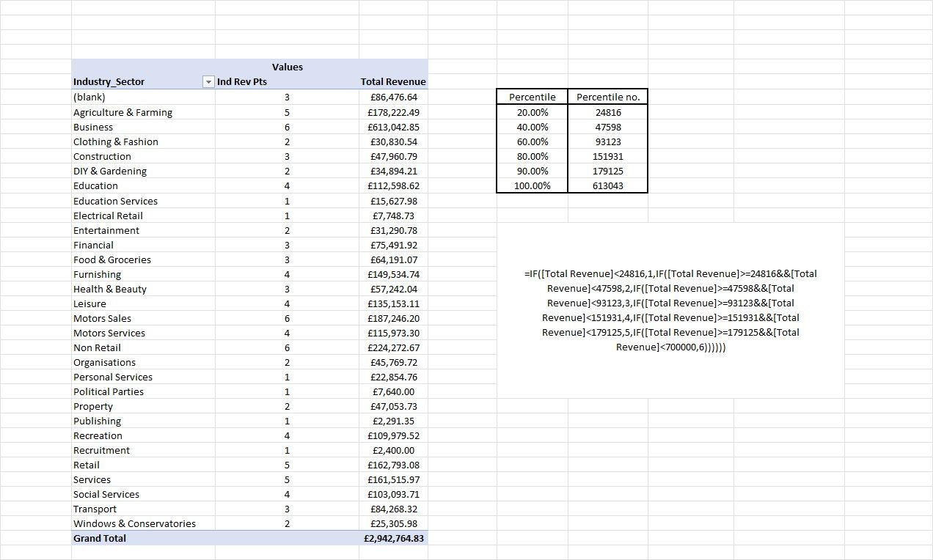Image resolution: width=933 pixels, height=560 pixels.
Task: Select the DIY & Gardening cell
Action: 143,171
